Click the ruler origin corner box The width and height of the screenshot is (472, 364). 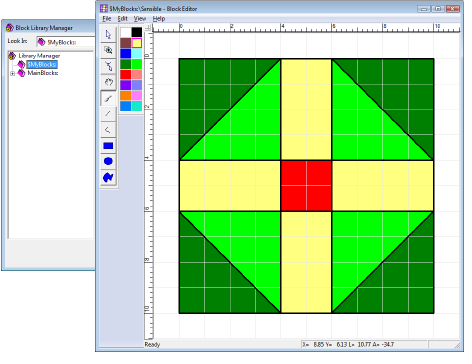148,28
